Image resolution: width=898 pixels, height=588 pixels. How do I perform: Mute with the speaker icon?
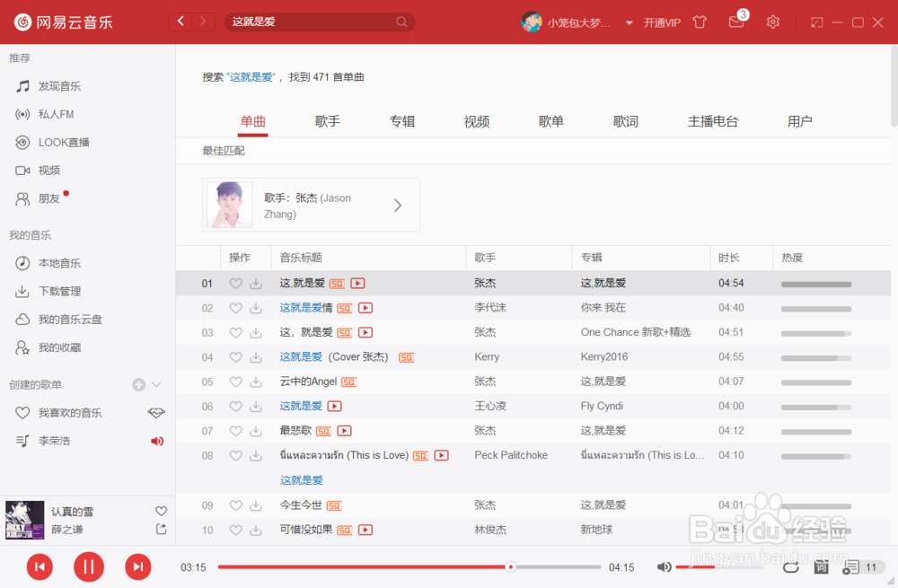point(664,566)
